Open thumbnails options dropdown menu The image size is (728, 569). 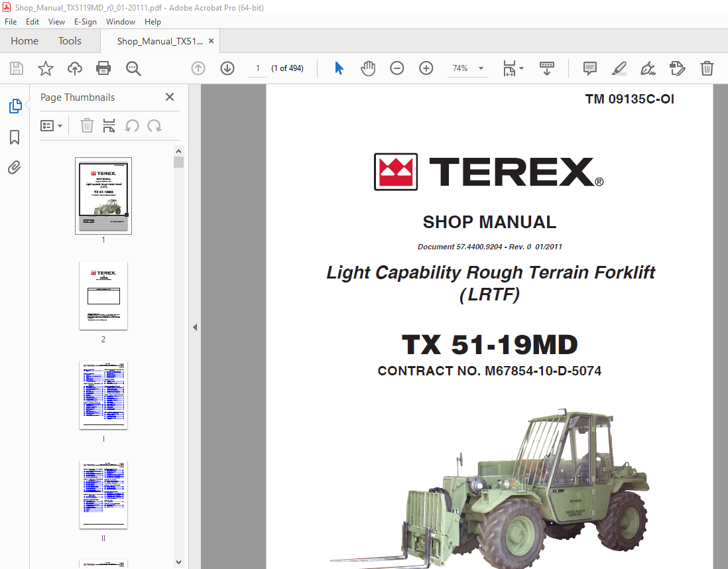pyautogui.click(x=51, y=126)
